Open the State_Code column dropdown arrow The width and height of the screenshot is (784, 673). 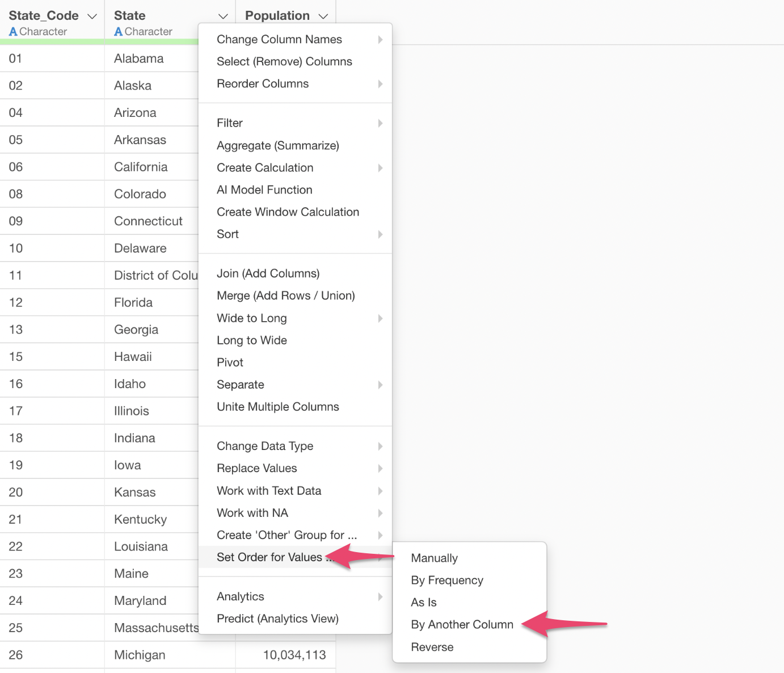[x=92, y=16]
